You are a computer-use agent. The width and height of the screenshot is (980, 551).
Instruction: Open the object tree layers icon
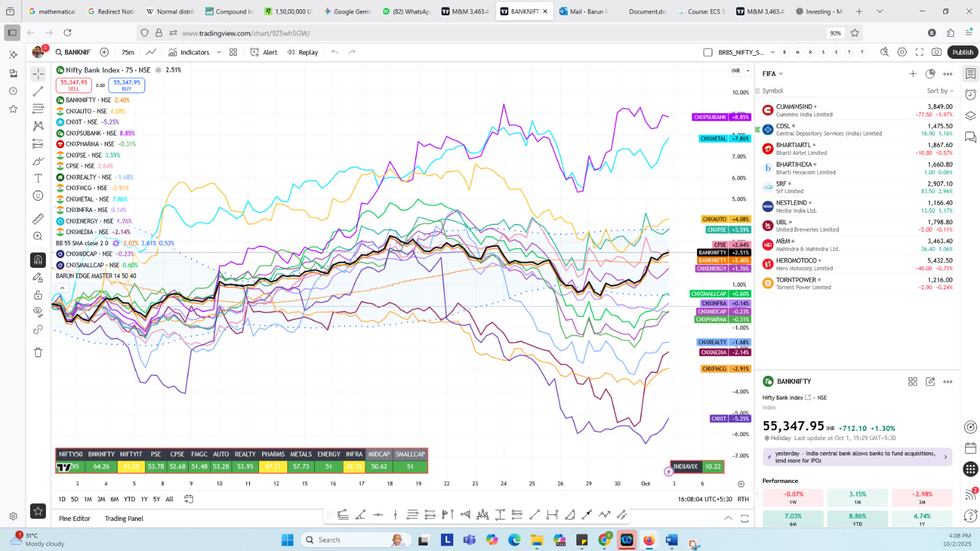coord(970,115)
